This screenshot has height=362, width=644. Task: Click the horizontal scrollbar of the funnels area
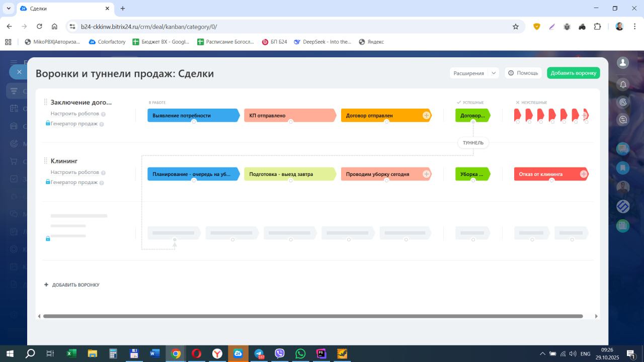pyautogui.click(x=313, y=316)
